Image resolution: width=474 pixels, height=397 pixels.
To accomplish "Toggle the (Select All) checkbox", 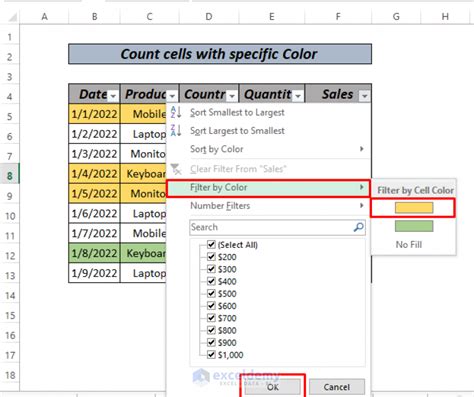I will click(x=211, y=244).
